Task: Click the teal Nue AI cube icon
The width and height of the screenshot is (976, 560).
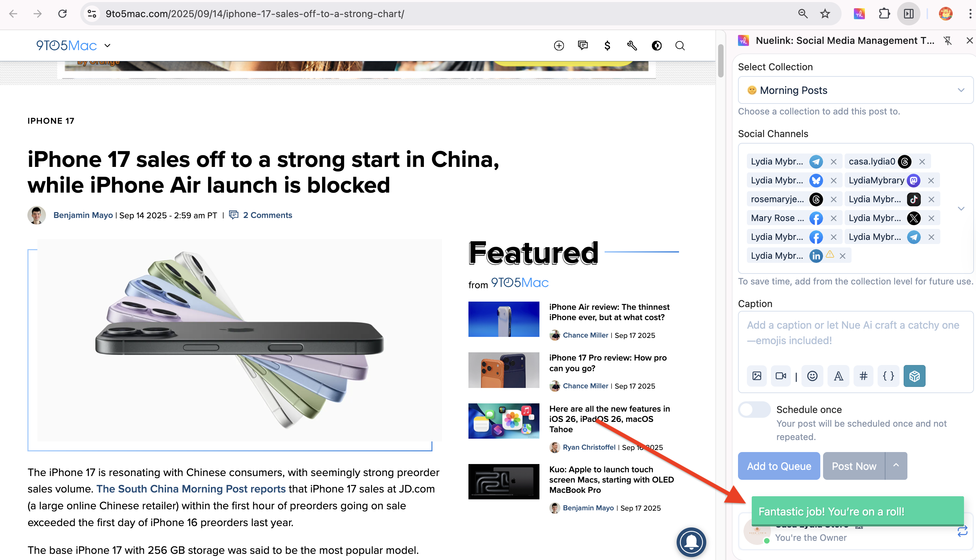Action: (x=914, y=376)
